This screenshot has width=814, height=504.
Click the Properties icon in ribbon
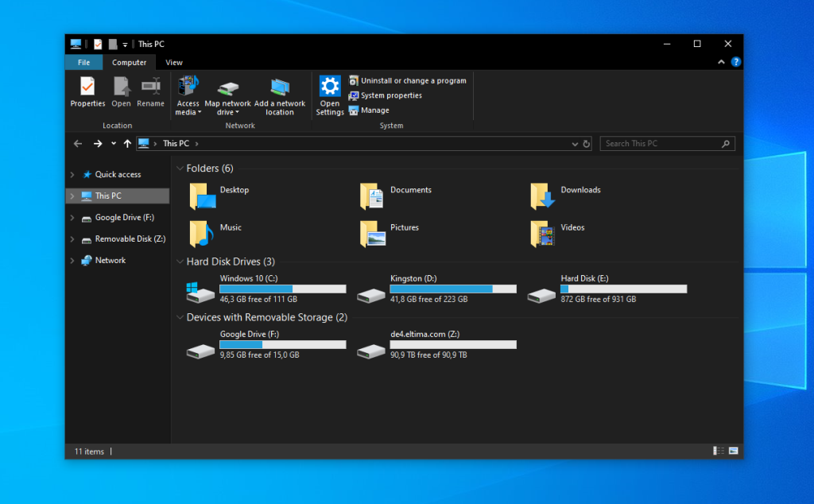click(x=87, y=86)
